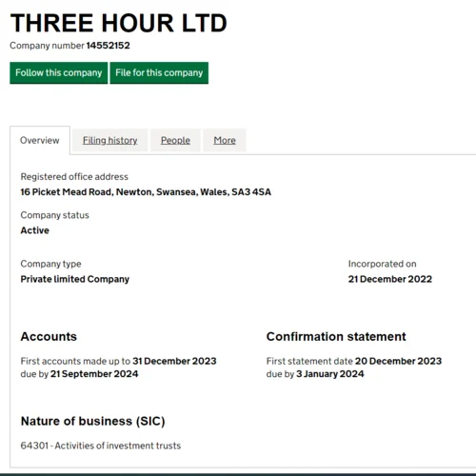This screenshot has height=476, width=476.
Task: Click the company number 14552152
Action: point(108,46)
